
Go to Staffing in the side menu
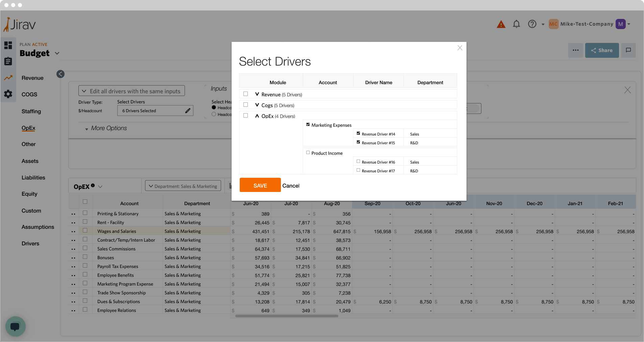[x=31, y=111]
